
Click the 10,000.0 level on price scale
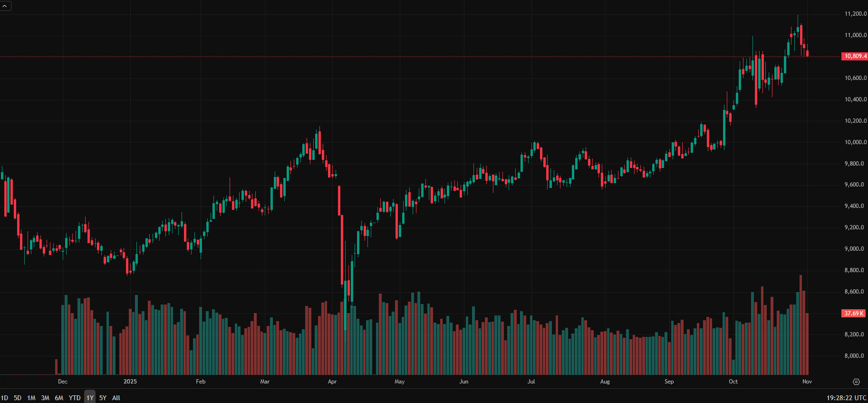855,142
